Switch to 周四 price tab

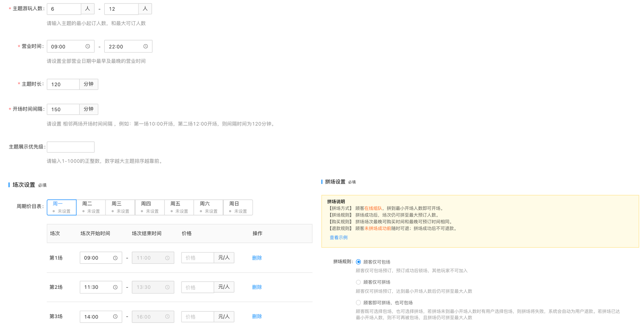coord(150,207)
